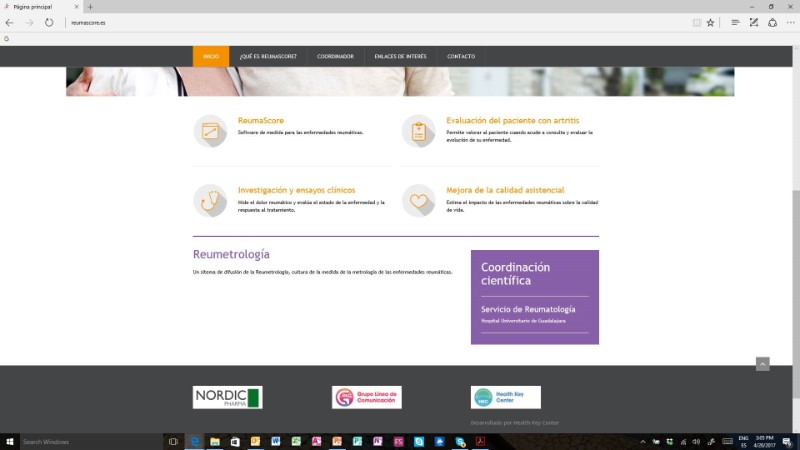The image size is (800, 450).
Task: Open Investigación y ensayos clínicos link
Action: [x=296, y=190]
